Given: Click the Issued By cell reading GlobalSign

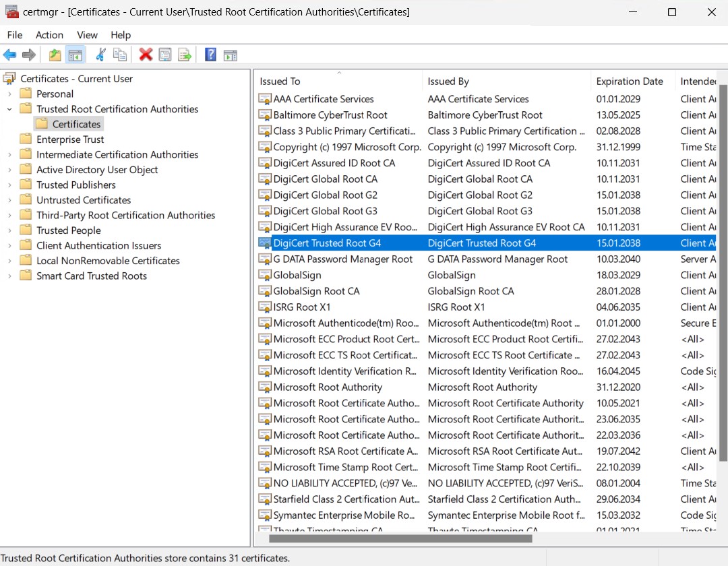Looking at the screenshot, I should coord(452,275).
